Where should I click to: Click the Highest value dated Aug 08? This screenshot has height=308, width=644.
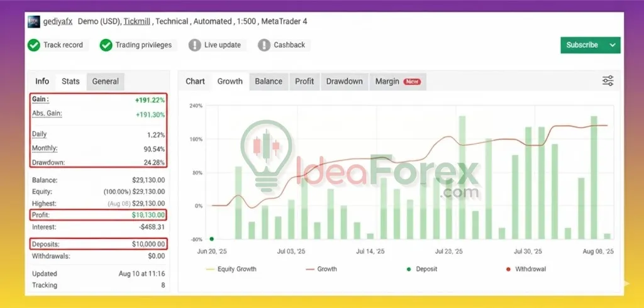point(136,203)
